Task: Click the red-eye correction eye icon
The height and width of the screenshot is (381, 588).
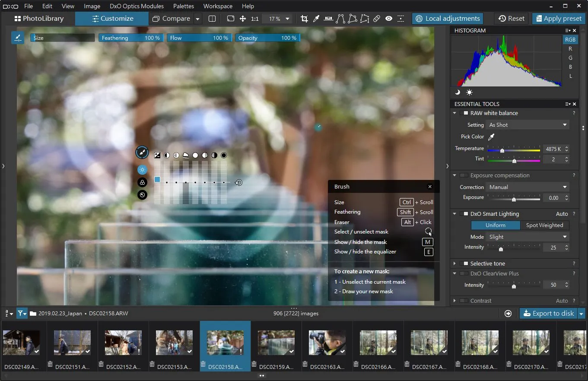Action: pos(389,19)
